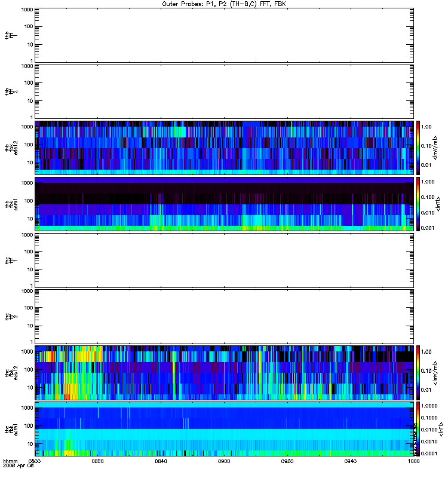
Task: Click the "2008 Apr 08" date label
Action: point(18,466)
